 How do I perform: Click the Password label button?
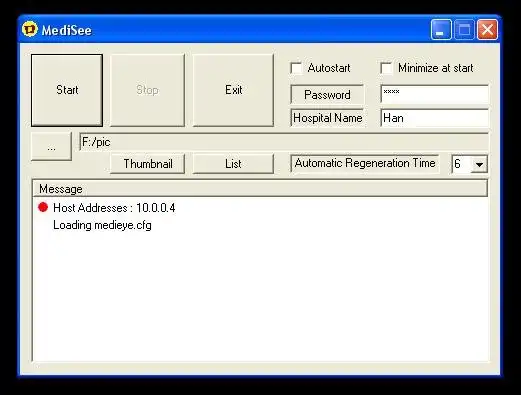pos(327,95)
